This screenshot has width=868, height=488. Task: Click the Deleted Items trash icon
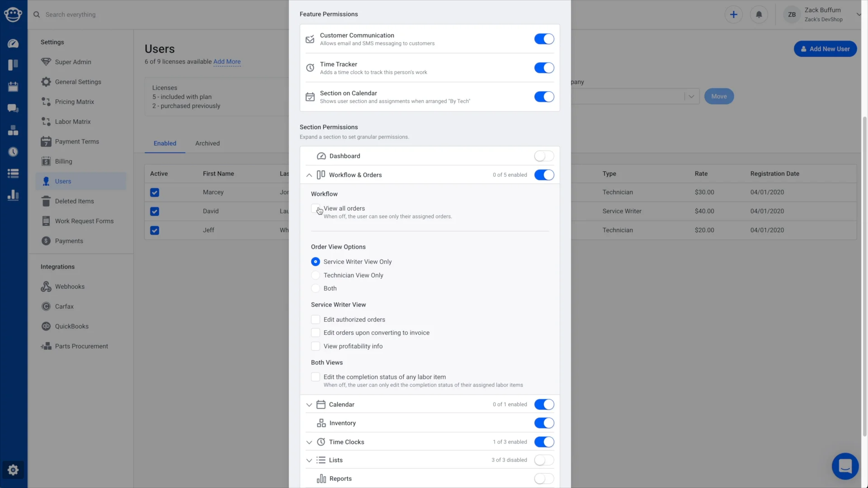46,201
